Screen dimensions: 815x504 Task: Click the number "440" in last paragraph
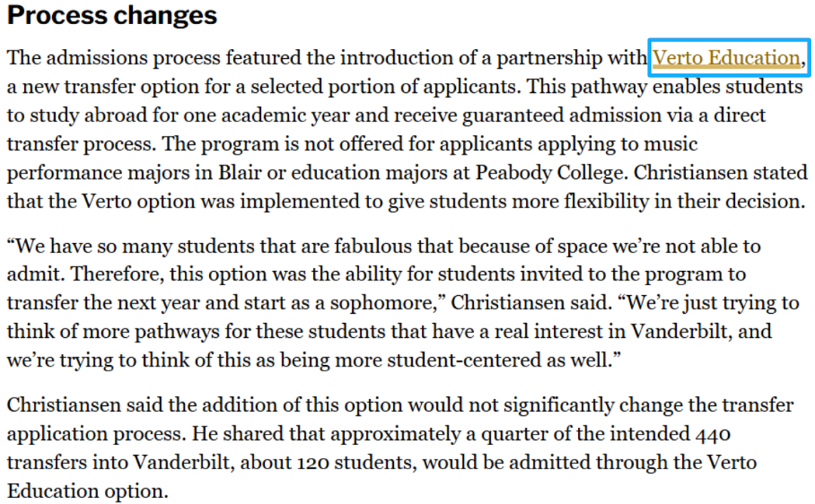(x=711, y=434)
